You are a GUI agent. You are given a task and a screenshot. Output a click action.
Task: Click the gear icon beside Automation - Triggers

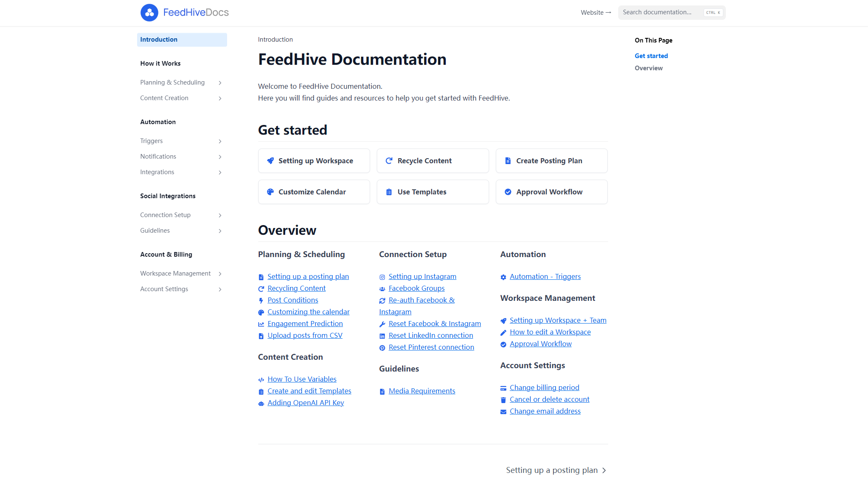pyautogui.click(x=503, y=277)
